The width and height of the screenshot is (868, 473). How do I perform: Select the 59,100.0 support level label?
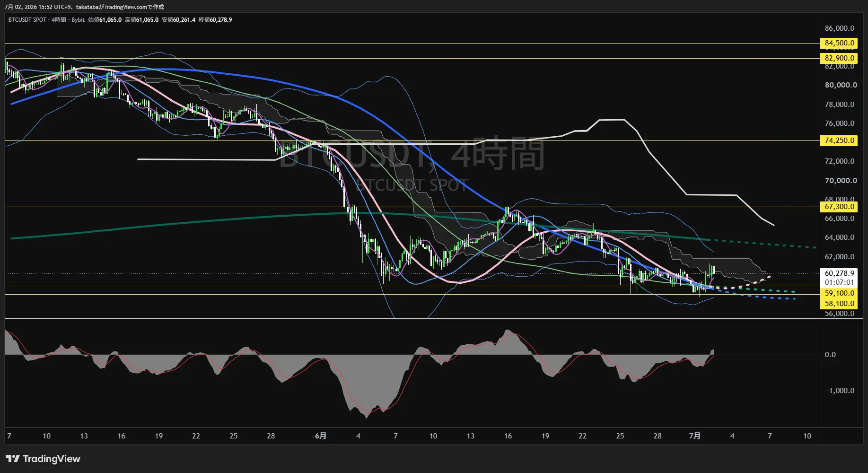click(839, 293)
